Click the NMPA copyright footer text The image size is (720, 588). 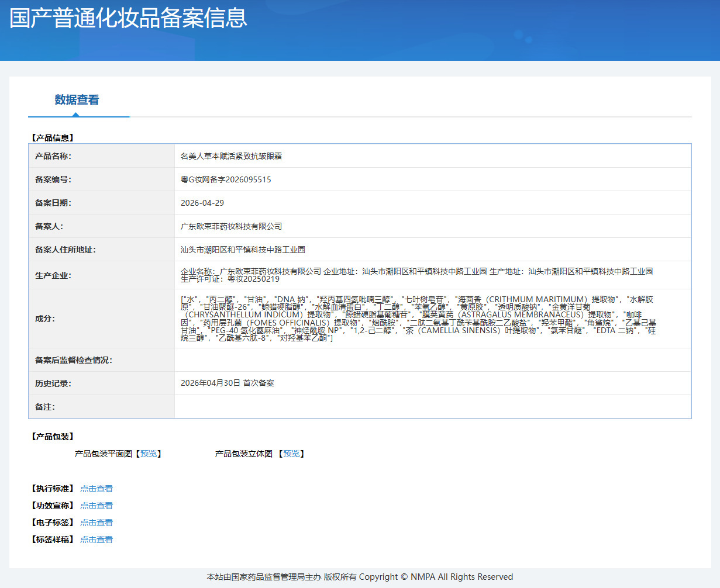point(360,577)
